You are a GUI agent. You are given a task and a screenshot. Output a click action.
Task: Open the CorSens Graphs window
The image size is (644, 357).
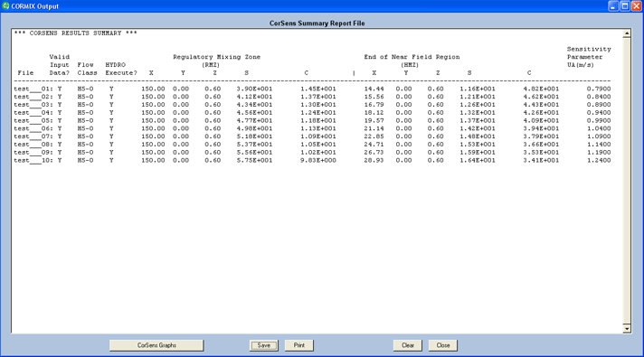(x=156, y=345)
